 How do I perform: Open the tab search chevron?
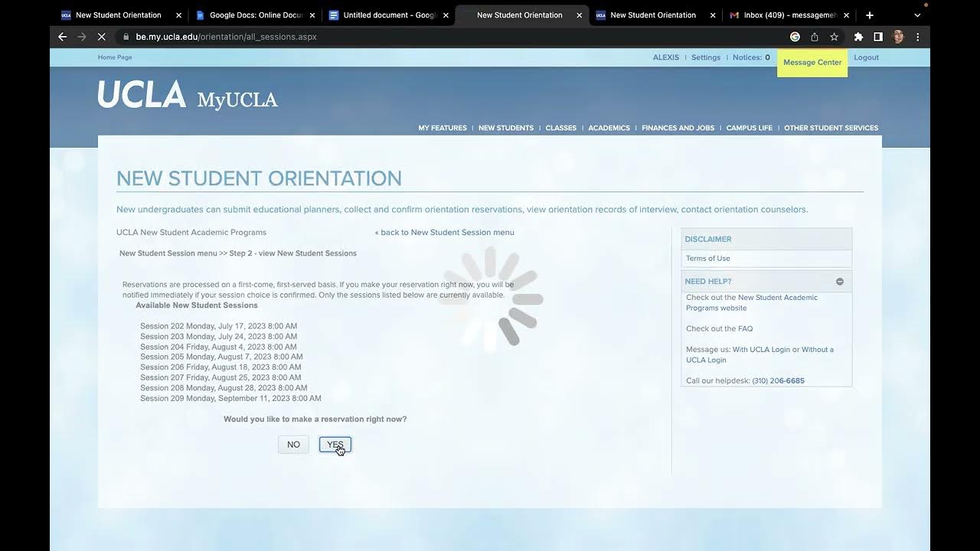point(917,15)
